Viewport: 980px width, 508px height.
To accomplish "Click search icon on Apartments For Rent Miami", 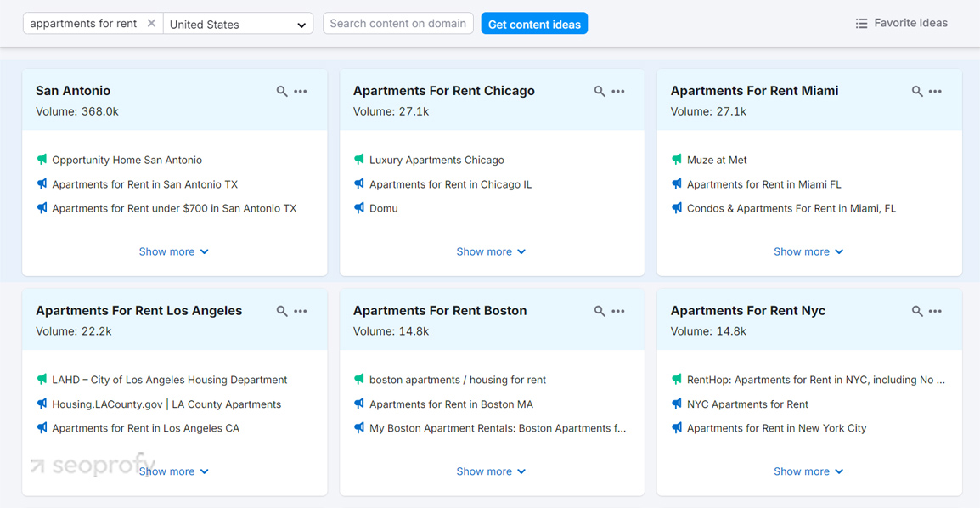I will [917, 91].
